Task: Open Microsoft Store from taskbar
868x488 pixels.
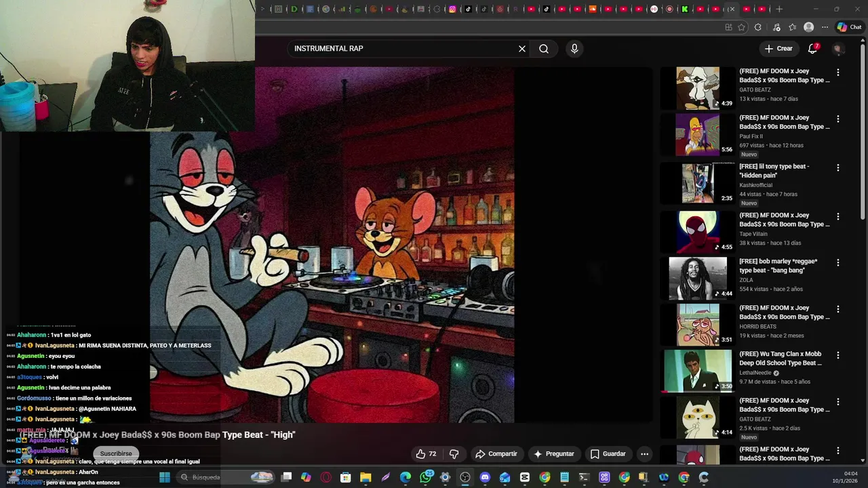Action: pyautogui.click(x=346, y=477)
